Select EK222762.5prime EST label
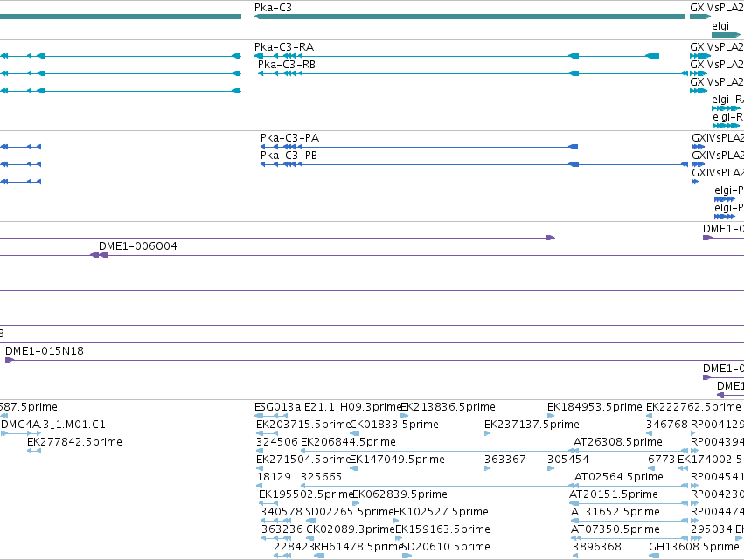The height and width of the screenshot is (560, 744). 693,407
